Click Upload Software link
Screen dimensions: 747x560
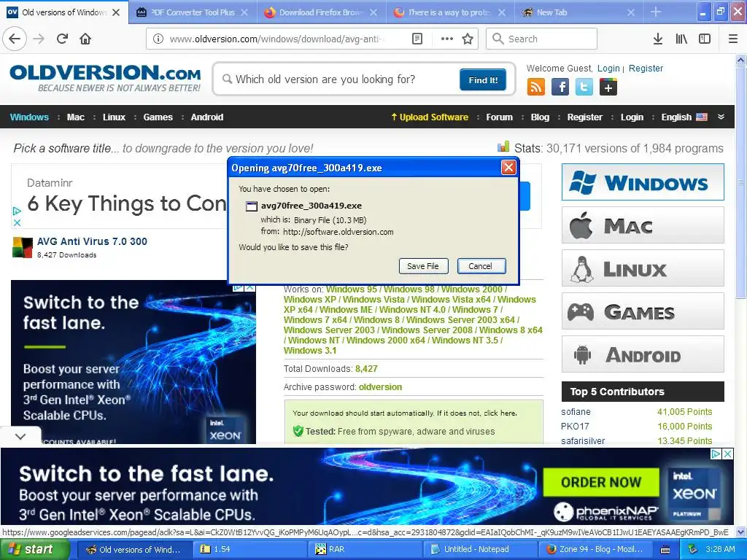[x=430, y=117]
